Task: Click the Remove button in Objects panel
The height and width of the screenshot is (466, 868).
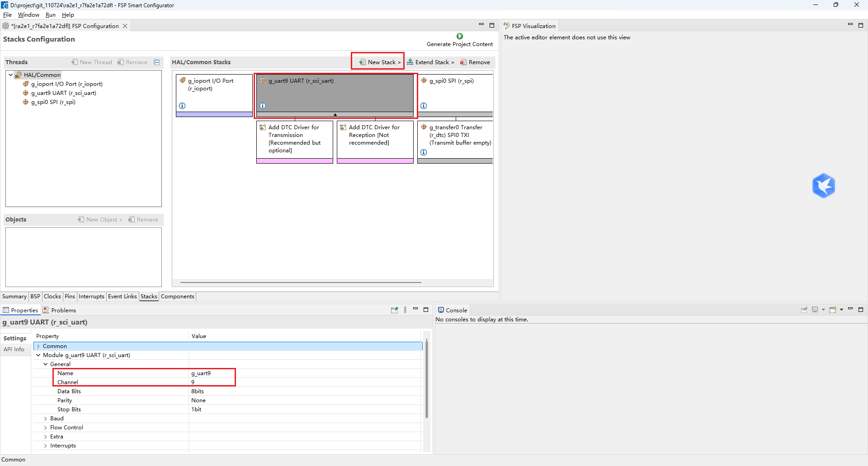Action: pos(143,219)
